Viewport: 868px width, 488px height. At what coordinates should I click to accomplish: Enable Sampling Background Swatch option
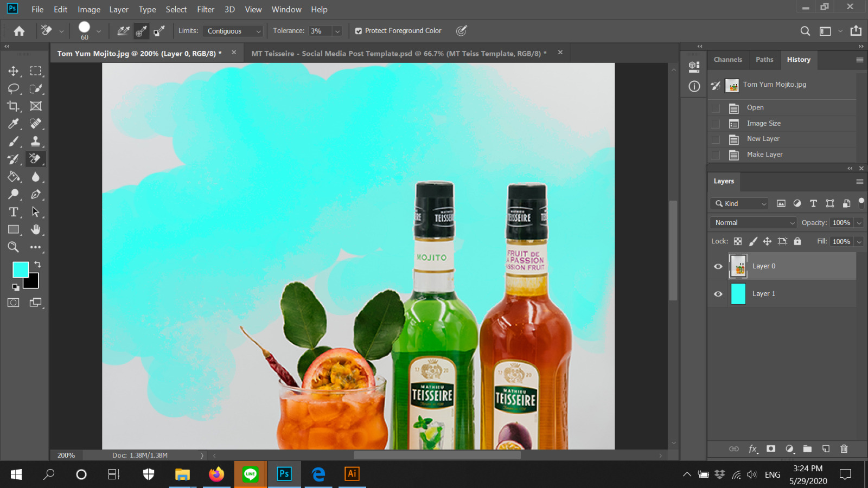point(159,31)
